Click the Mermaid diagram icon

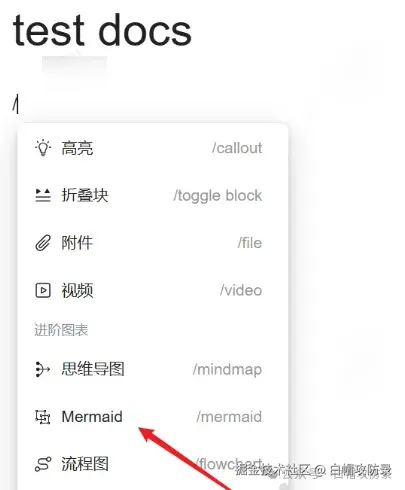coord(43,417)
